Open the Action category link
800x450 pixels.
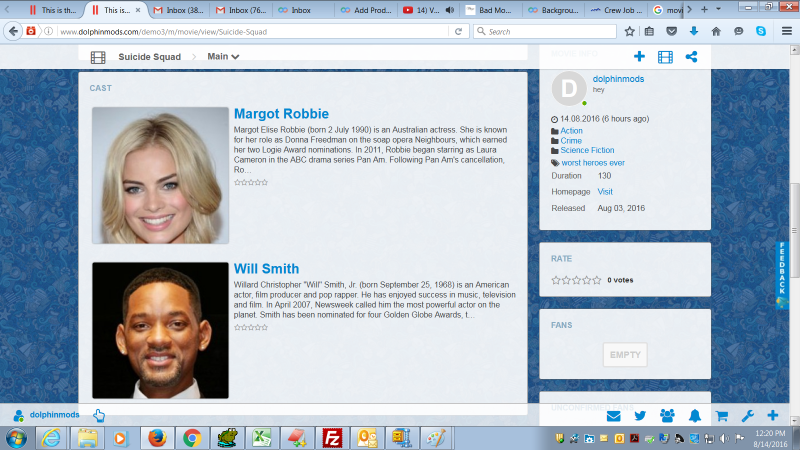tap(571, 131)
